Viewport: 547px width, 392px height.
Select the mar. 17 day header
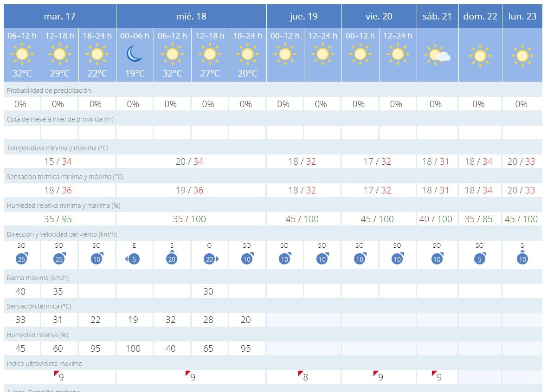click(x=59, y=16)
